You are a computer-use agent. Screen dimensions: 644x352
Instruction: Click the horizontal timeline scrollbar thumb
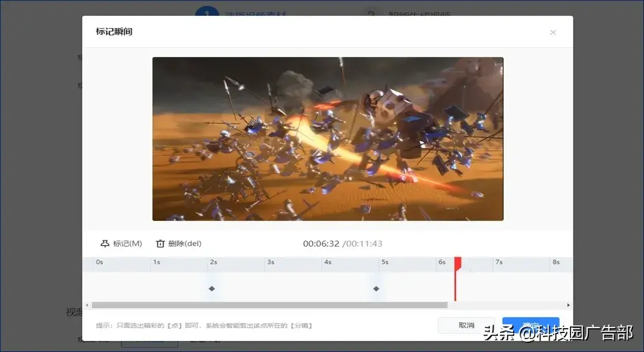point(269,305)
